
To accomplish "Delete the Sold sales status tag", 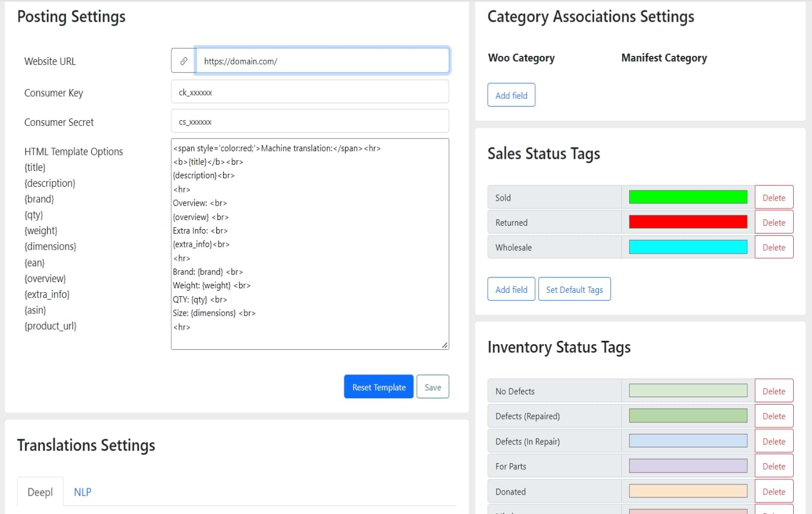I will click(x=773, y=198).
